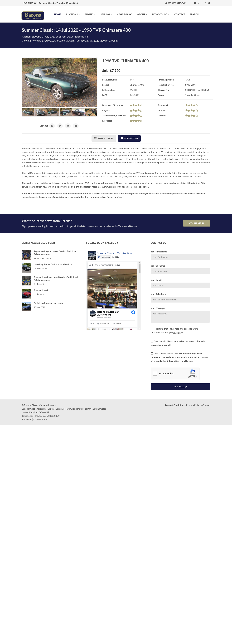Expand the About dropdown menu
The width and height of the screenshot is (232, 644).
(142, 14)
